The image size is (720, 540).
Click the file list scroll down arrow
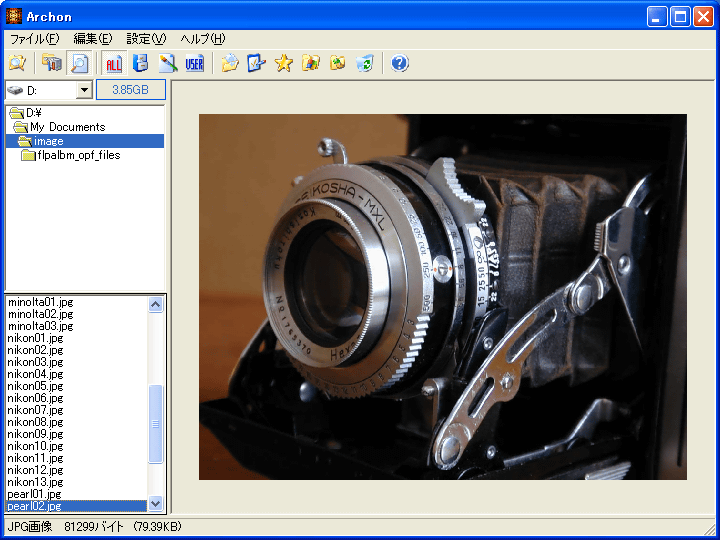156,503
